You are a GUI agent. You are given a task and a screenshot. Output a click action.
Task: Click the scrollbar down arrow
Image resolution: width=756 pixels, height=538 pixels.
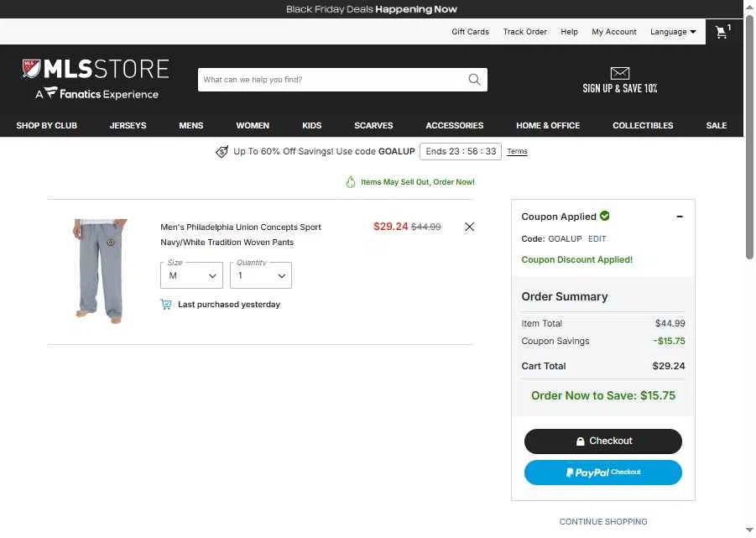point(749,530)
